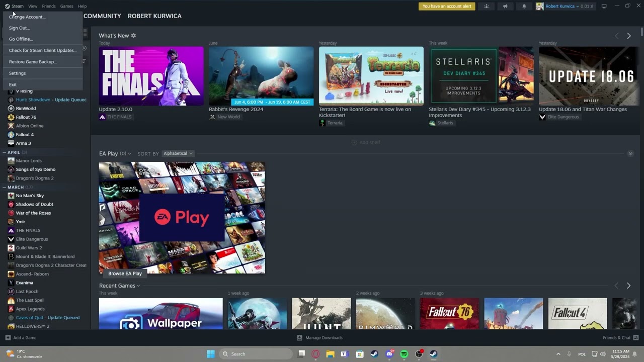Switch to Big Picture mode via monitor icon
The width and height of the screenshot is (644, 362).
604,6
